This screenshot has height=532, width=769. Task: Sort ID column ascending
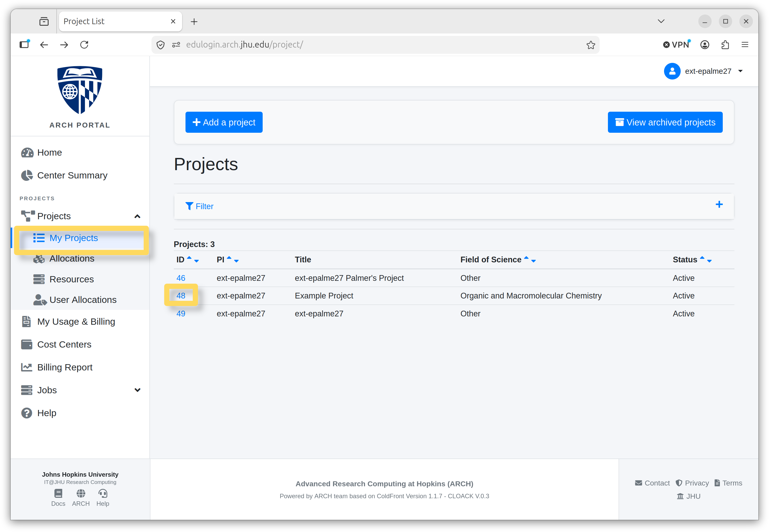[189, 257]
